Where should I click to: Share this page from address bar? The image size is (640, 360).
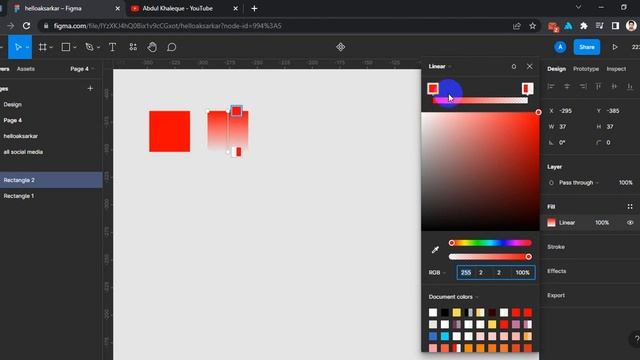(517, 26)
